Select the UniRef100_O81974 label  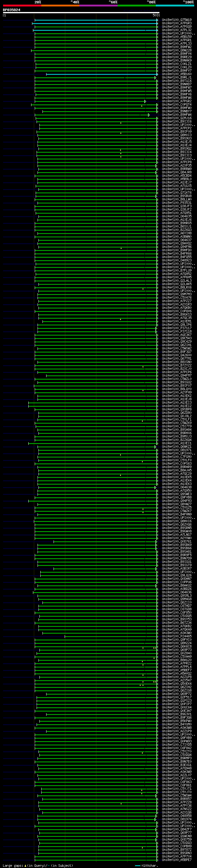(x=177, y=819)
